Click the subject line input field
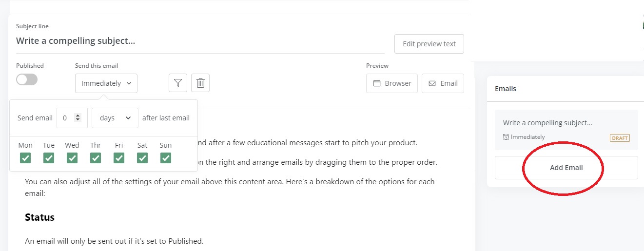The height and width of the screenshot is (251, 644). pos(200,41)
